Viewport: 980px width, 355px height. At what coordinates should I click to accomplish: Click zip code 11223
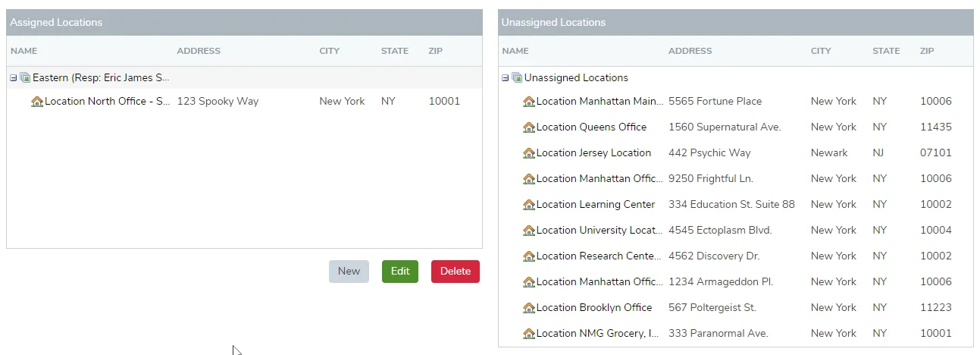click(x=936, y=308)
